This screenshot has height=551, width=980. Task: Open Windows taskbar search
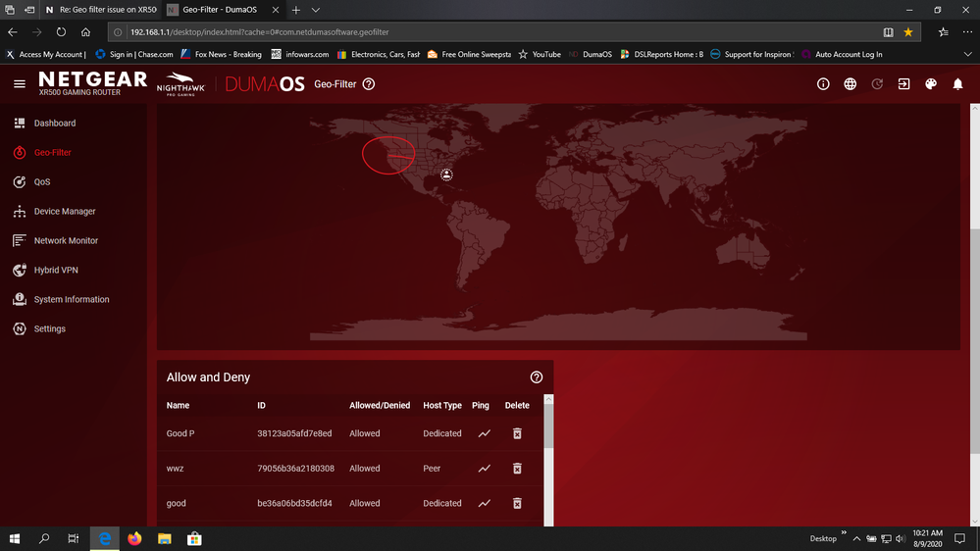coord(44,538)
